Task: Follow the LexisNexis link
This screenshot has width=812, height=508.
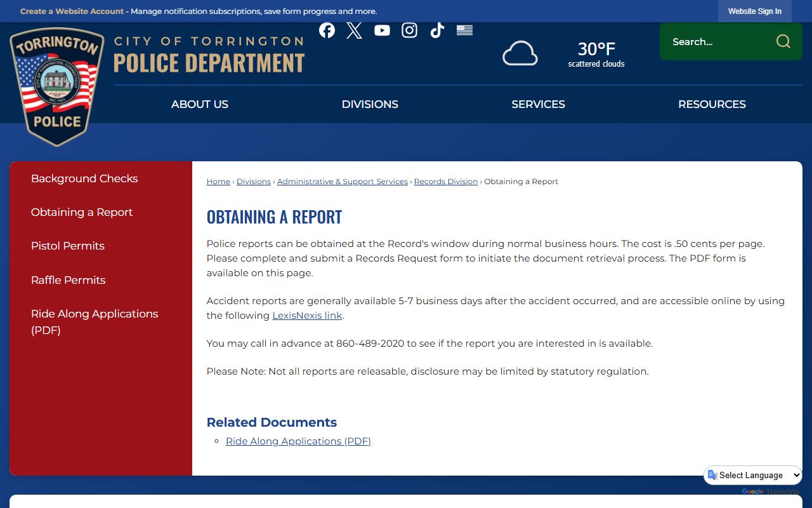Action: 307,316
